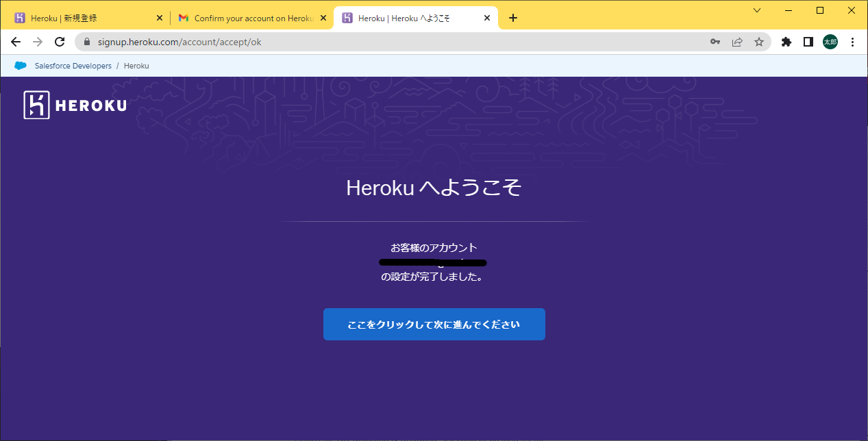Click the share page icon
Image resolution: width=868 pixels, height=441 pixels.
(737, 42)
